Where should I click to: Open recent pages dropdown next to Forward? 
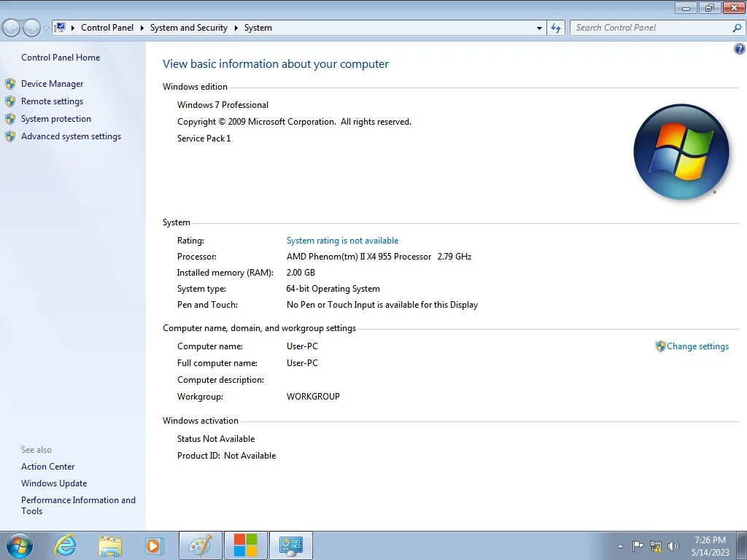[46, 28]
